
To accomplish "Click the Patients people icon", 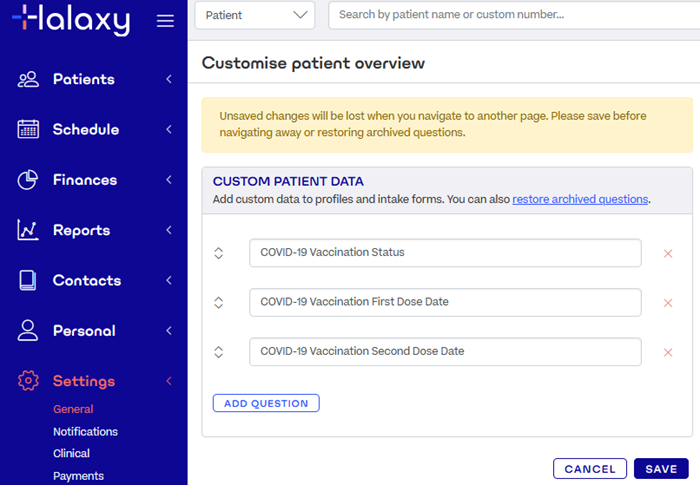I will [28, 79].
